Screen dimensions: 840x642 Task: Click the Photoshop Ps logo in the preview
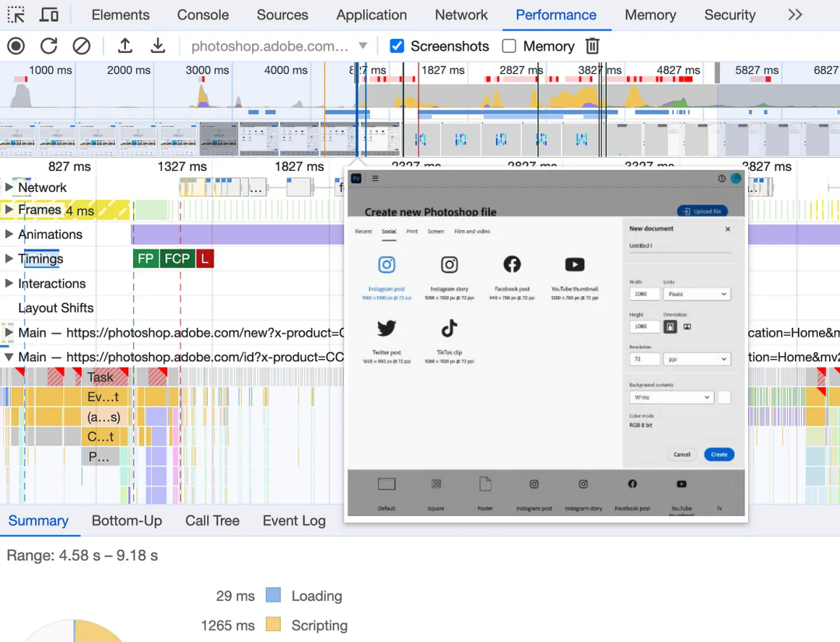point(356,178)
